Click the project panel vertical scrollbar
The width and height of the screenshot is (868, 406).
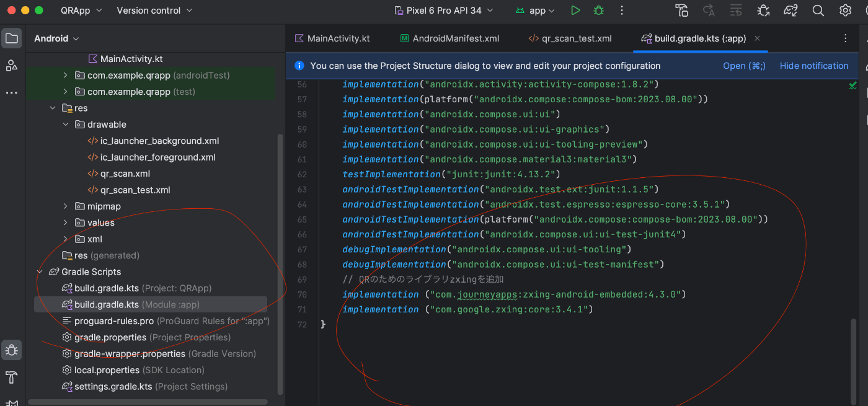[280, 263]
